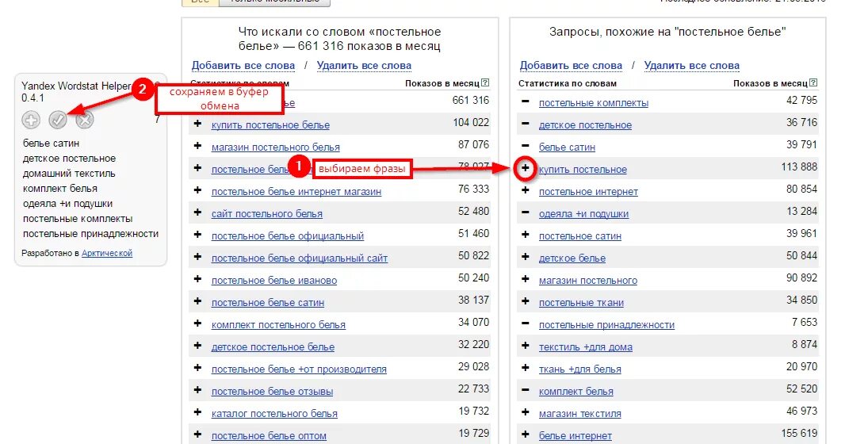Open 'детское постельное белье' link in left column

(x=273, y=347)
